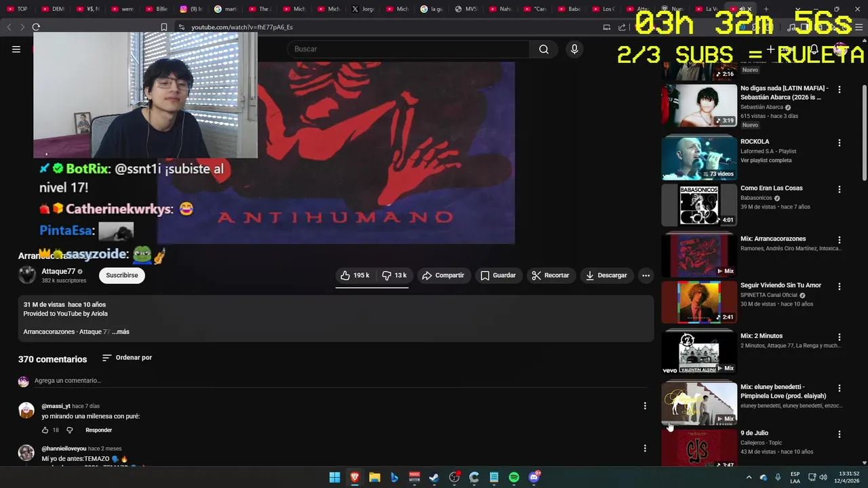Open comment menu for @massi_yt comment
868x488 pixels.
[x=645, y=406]
